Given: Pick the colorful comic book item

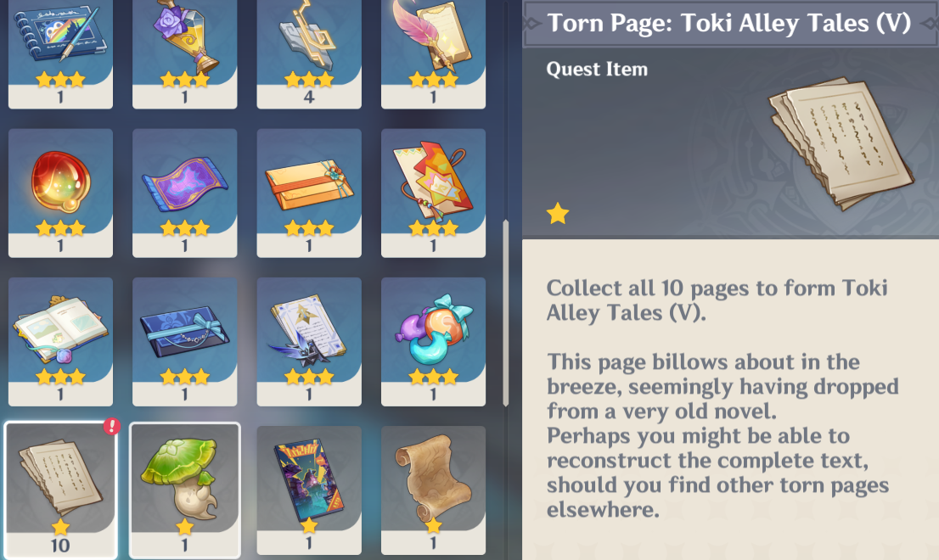Looking at the screenshot, I should [x=309, y=490].
